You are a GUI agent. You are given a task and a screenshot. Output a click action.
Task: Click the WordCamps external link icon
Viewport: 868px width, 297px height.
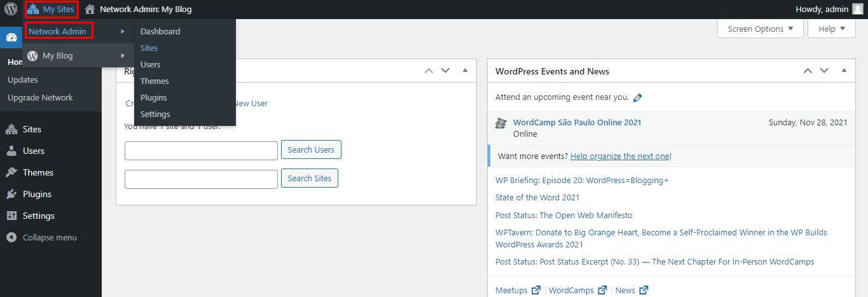click(602, 290)
